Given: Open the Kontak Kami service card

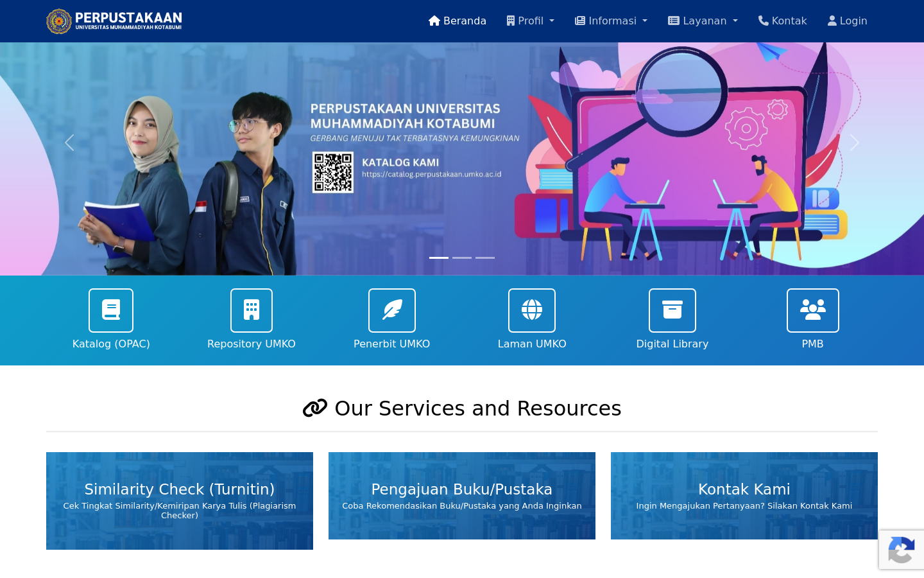Looking at the screenshot, I should point(744,496).
